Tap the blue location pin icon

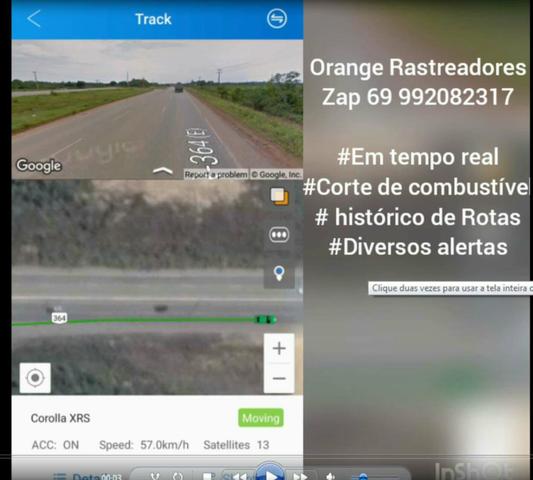coord(279,273)
